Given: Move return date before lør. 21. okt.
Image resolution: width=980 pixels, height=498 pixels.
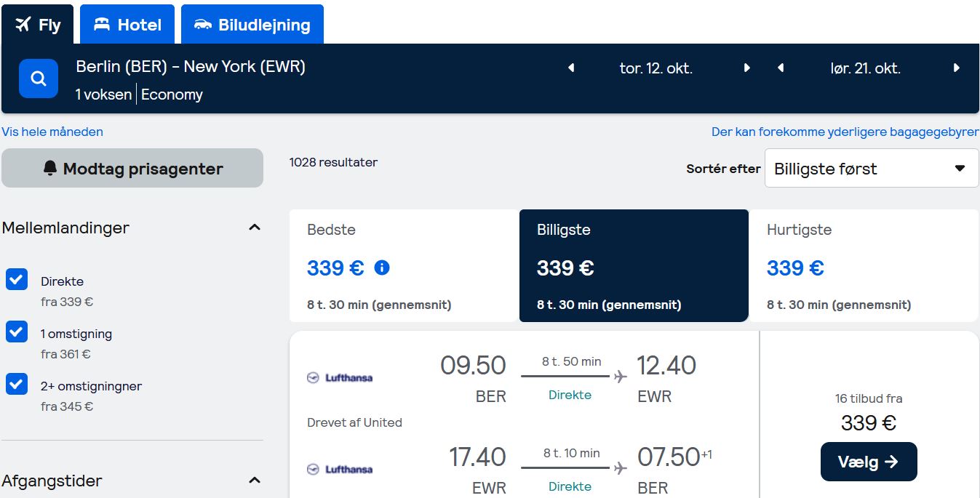Looking at the screenshot, I should pyautogui.click(x=781, y=68).
